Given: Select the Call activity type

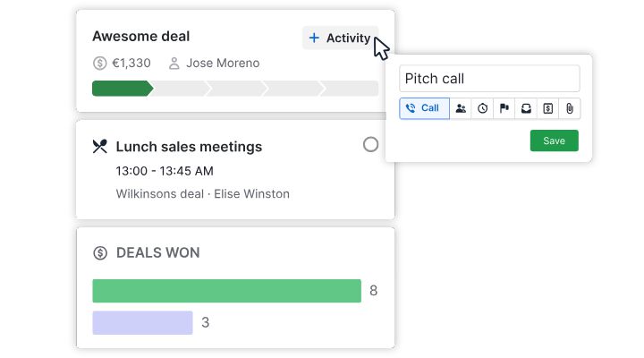Looking at the screenshot, I should 424,108.
